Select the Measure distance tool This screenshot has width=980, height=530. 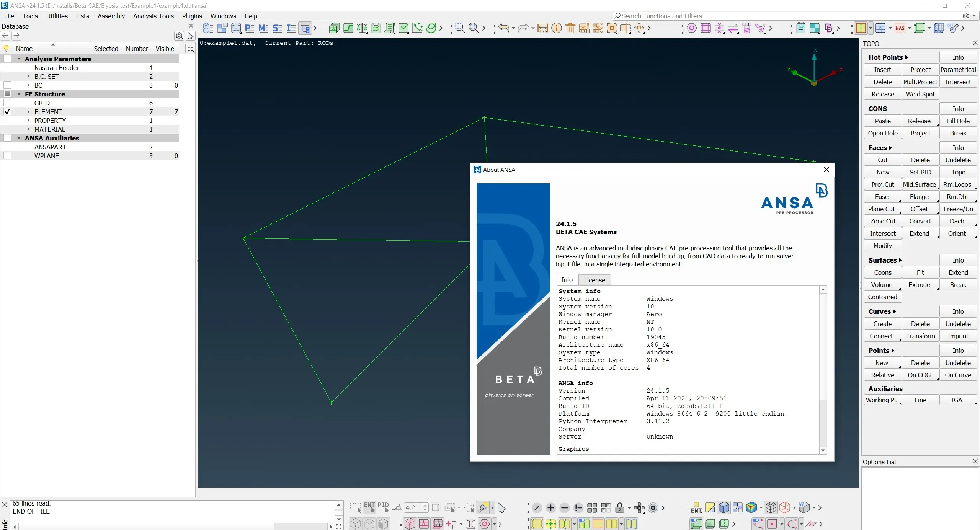pos(542,28)
